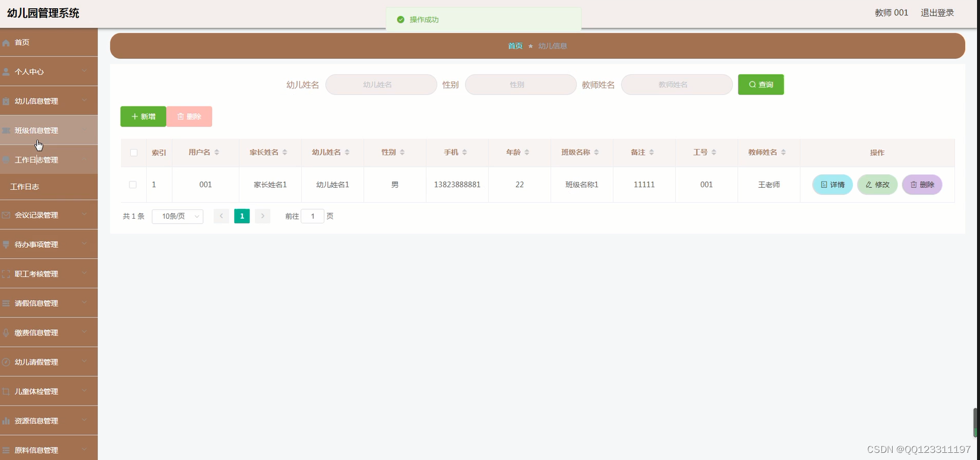Click the icon beside 幼儿信息管理

[x=6, y=102]
